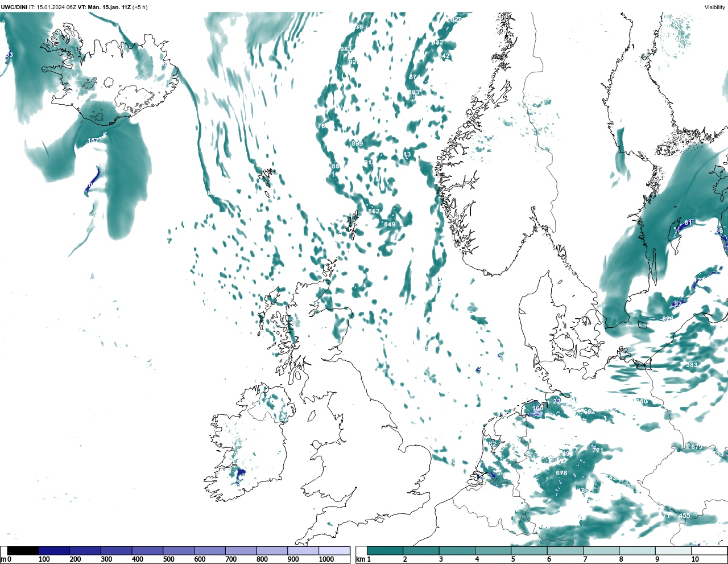728x564 pixels.
Task: Click the '1000' metre legend tick label
Action: [326, 559]
